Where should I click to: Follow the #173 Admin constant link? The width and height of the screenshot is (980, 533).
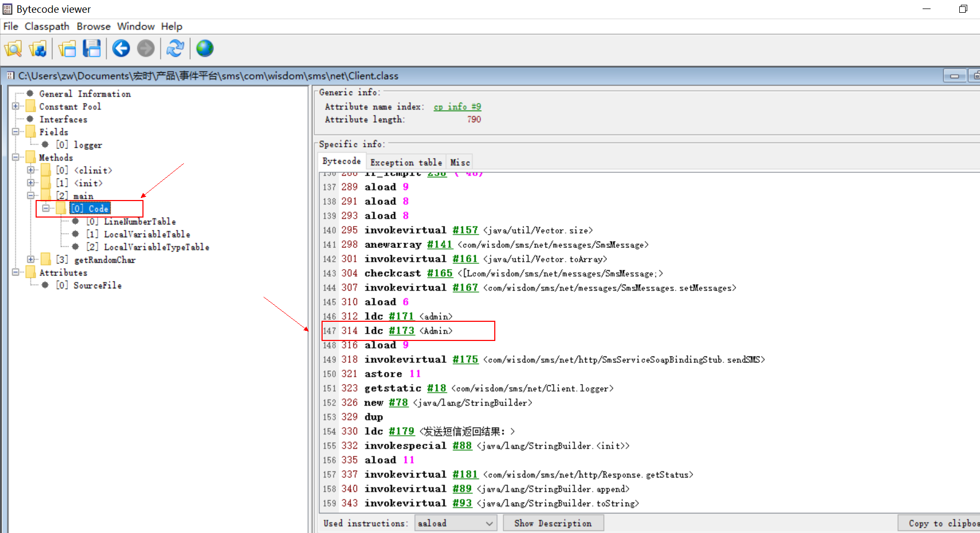[x=402, y=331]
